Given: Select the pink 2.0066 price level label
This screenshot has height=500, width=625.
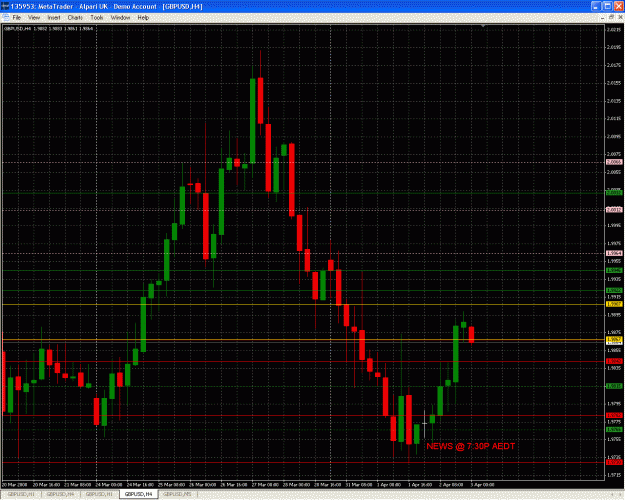Looking at the screenshot, I should (614, 162).
